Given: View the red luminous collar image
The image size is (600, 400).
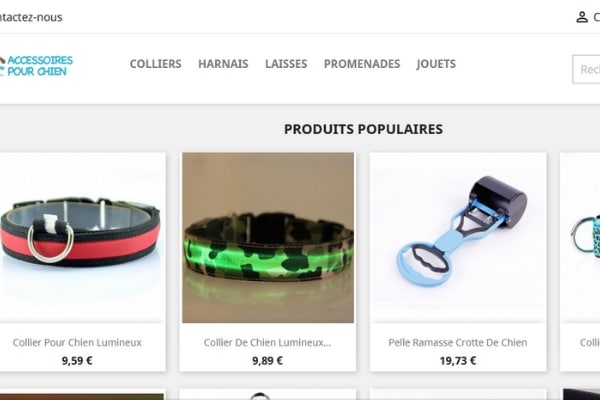Looking at the screenshot, I should tap(82, 237).
